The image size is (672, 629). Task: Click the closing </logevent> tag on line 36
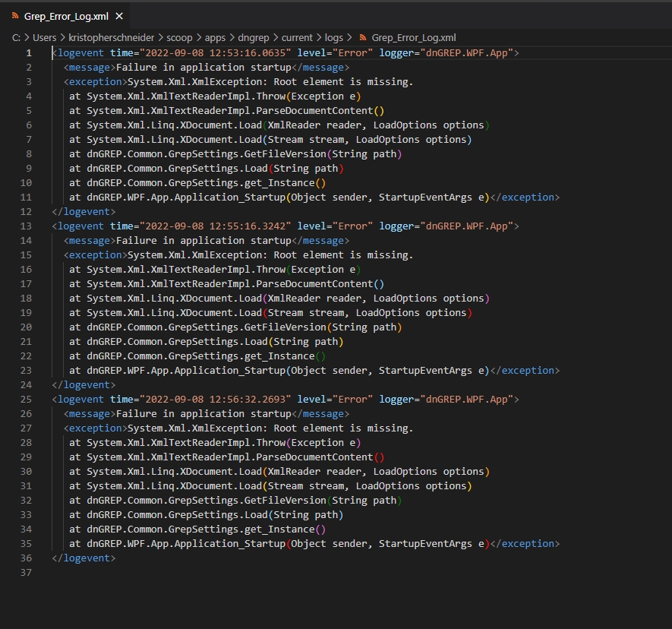point(81,558)
